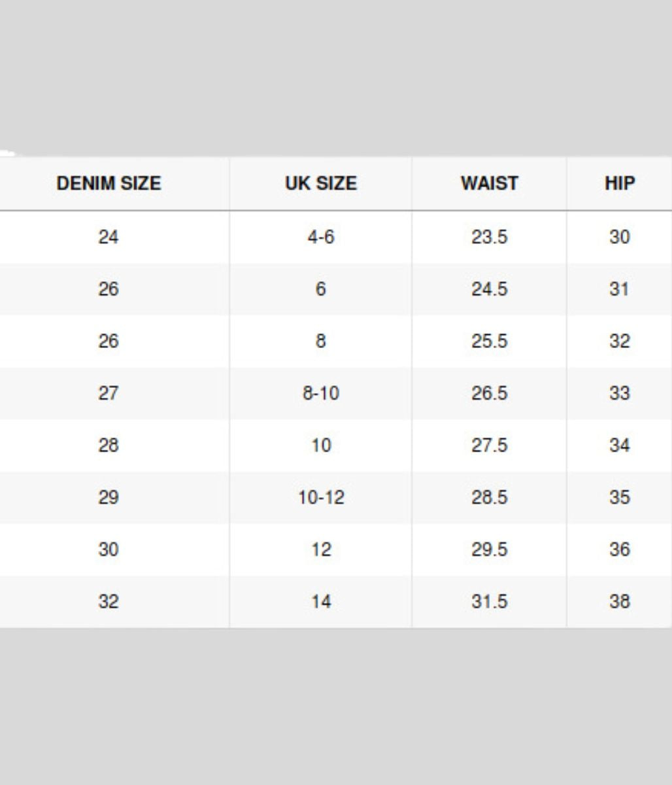The height and width of the screenshot is (785, 672).
Task: Select the UK size 10-12 cell
Action: (321, 497)
